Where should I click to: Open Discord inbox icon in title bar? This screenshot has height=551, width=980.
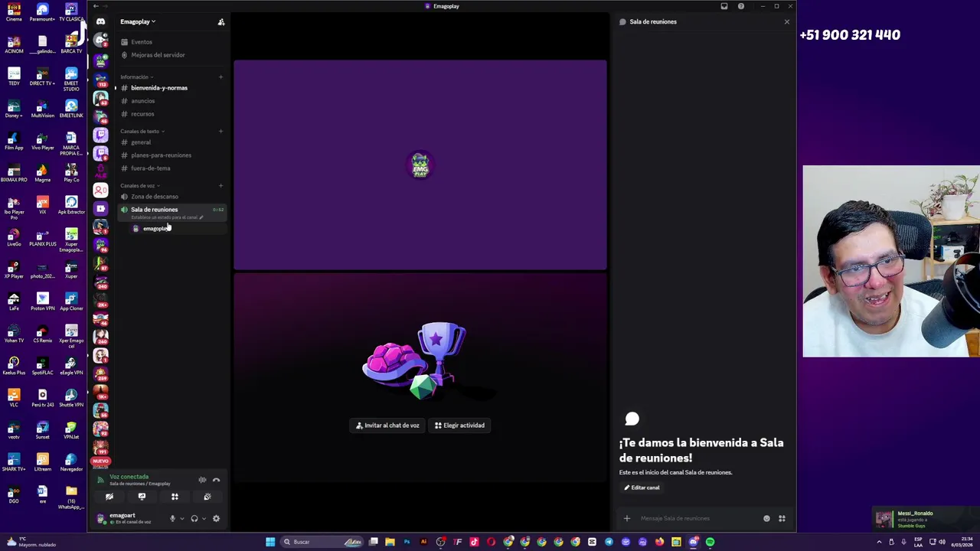point(724,6)
